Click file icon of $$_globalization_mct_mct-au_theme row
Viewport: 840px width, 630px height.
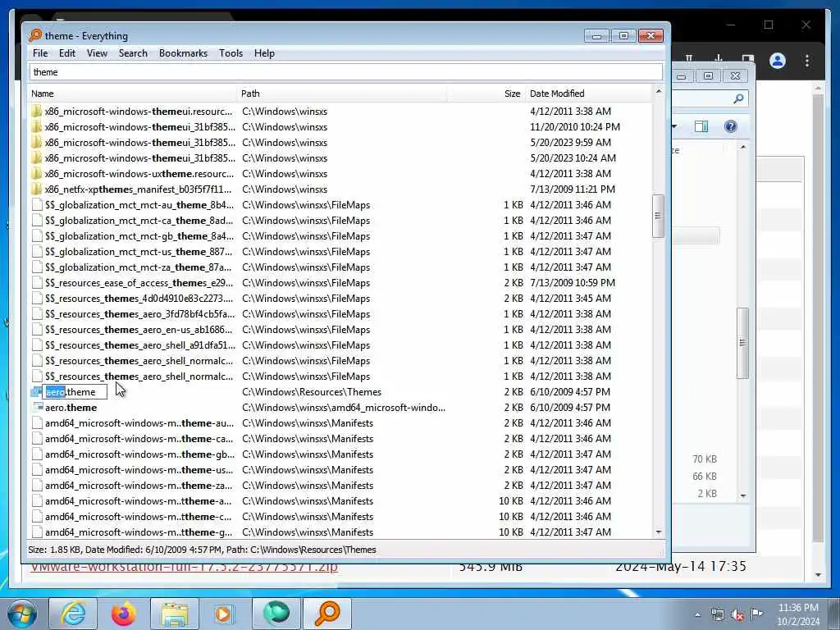click(37, 204)
